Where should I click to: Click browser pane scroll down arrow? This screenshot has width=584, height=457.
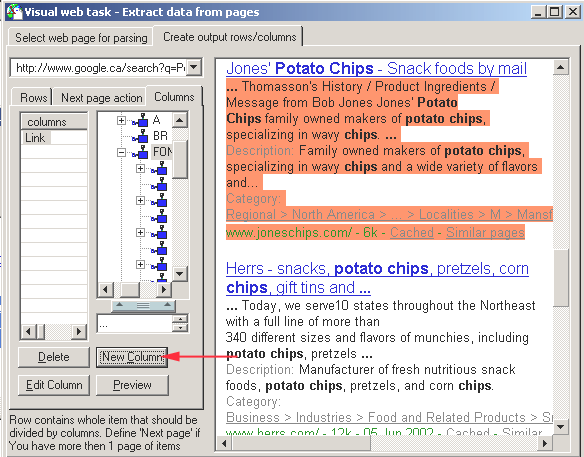(x=561, y=427)
